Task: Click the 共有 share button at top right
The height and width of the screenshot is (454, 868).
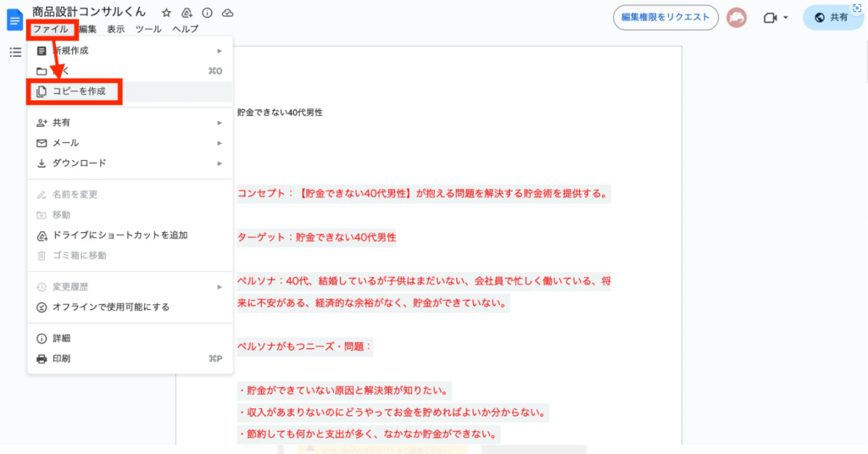Action: 832,18
